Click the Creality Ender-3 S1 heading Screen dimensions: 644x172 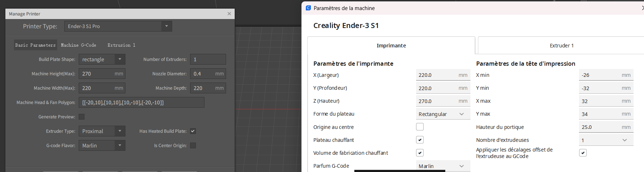(346, 25)
